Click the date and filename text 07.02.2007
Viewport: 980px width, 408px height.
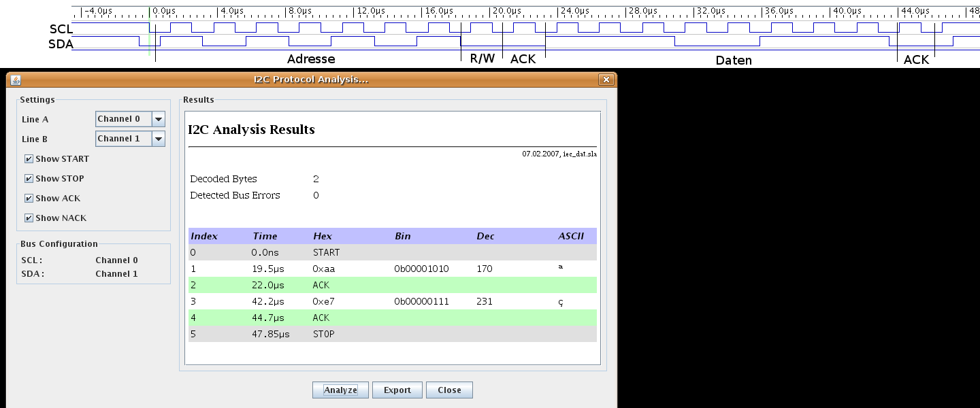[559, 154]
